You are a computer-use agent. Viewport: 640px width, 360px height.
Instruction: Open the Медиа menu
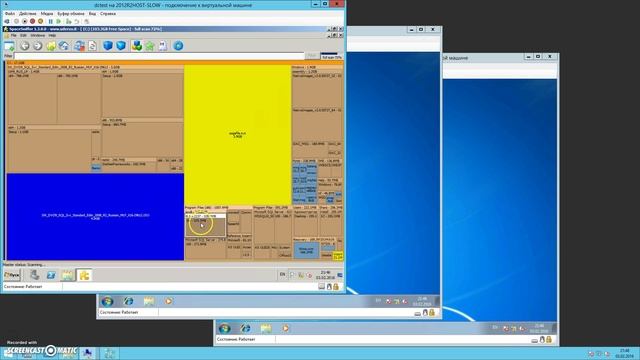tap(47, 13)
